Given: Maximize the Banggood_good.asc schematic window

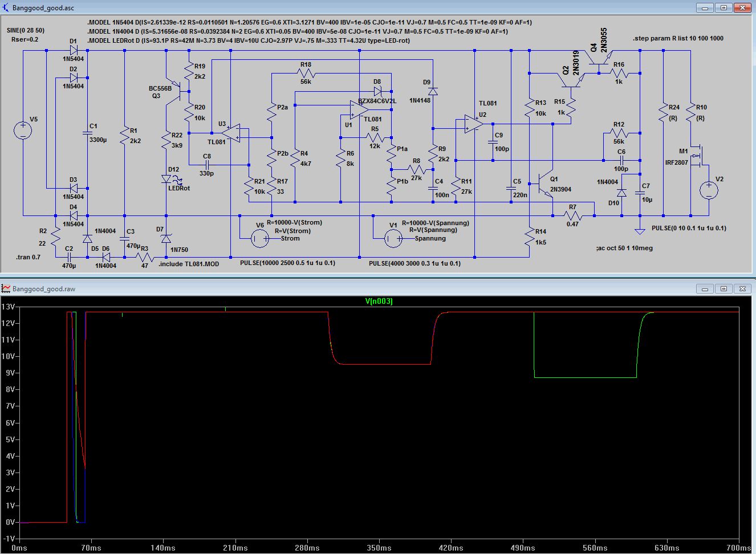Looking at the screenshot, I should (x=724, y=8).
